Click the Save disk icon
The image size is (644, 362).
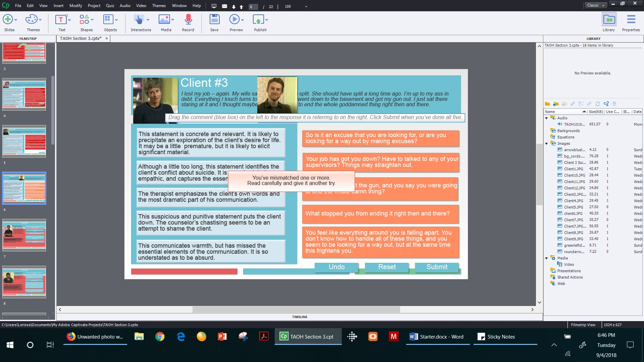(x=214, y=20)
